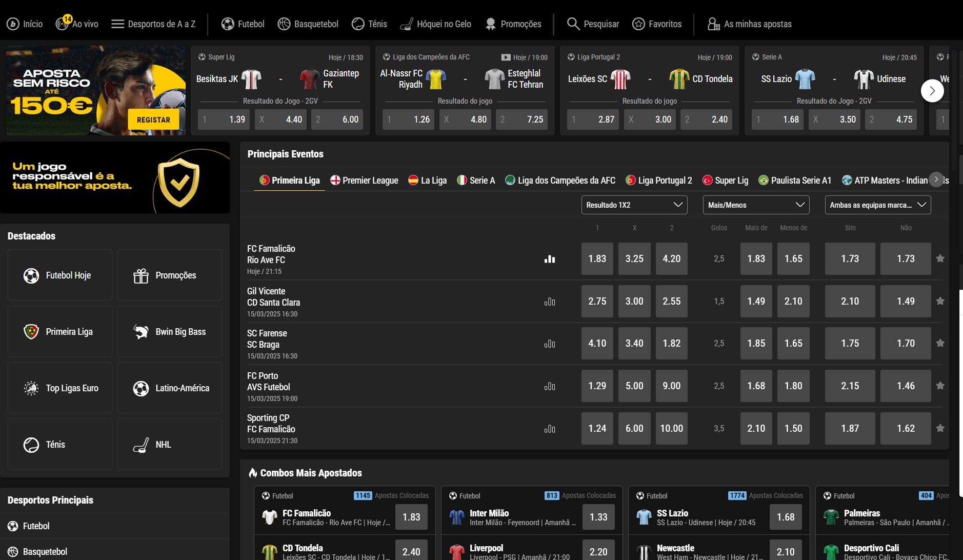Open the Paulista Serie A1 tab
Viewport: 963px width, 560px height.
pyautogui.click(x=795, y=181)
